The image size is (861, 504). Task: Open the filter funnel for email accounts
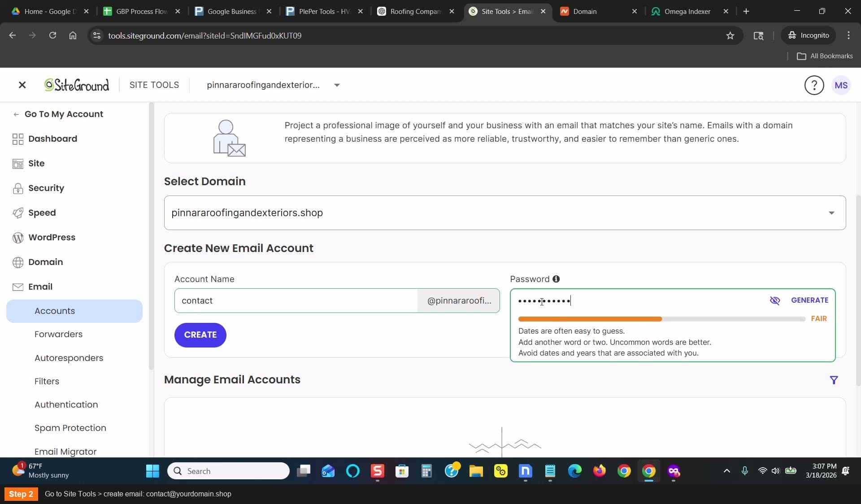(834, 380)
